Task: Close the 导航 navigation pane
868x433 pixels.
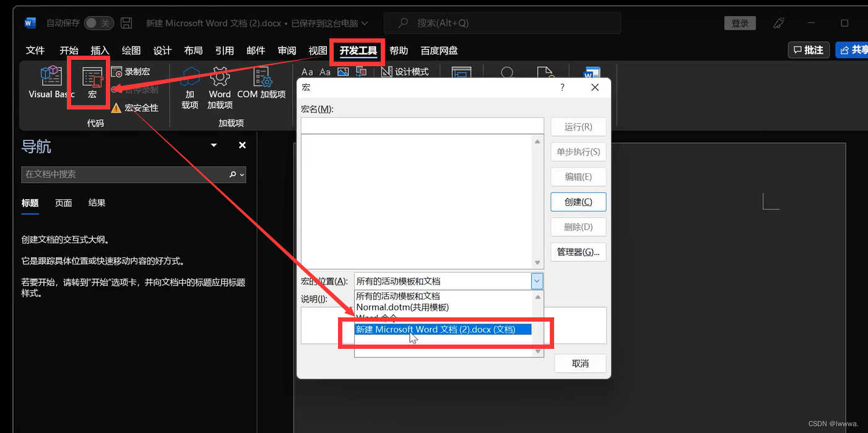Action: pyautogui.click(x=243, y=145)
